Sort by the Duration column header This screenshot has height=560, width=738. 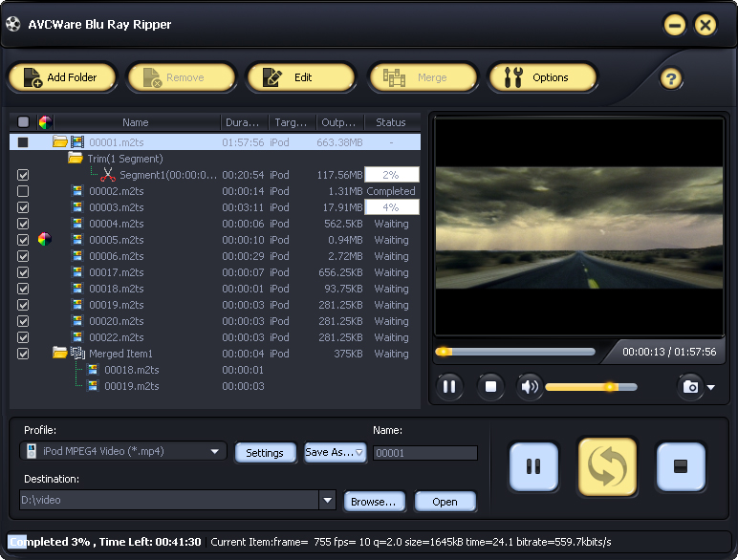pos(245,122)
